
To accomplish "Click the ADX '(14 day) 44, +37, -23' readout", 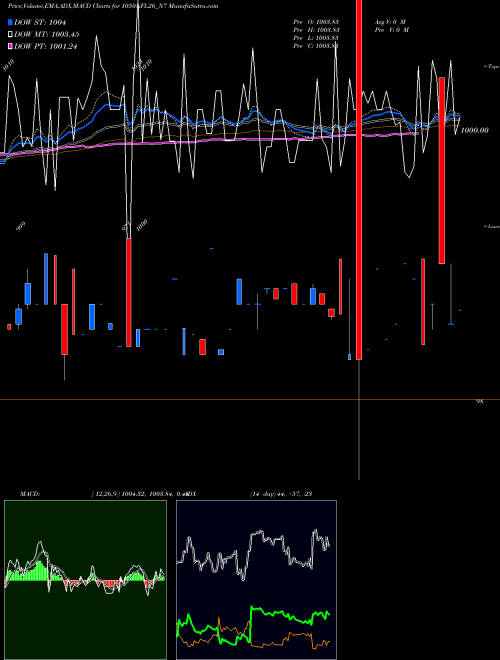I will tap(280, 493).
